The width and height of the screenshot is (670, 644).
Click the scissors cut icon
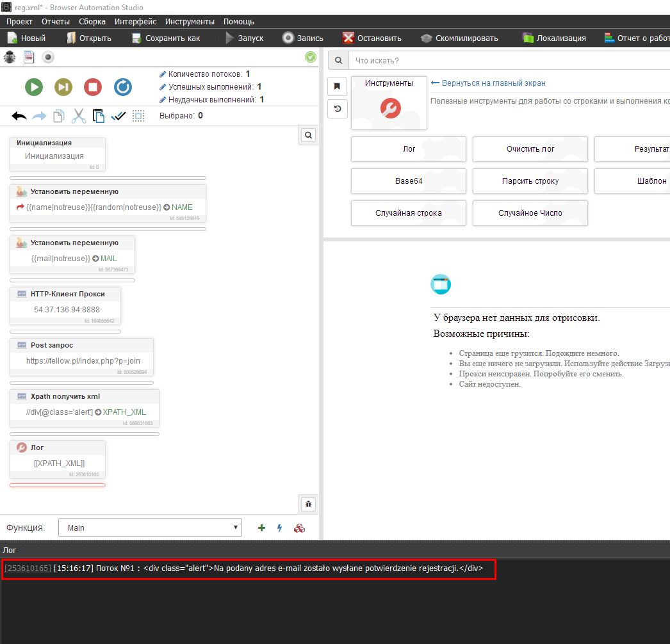click(x=79, y=116)
